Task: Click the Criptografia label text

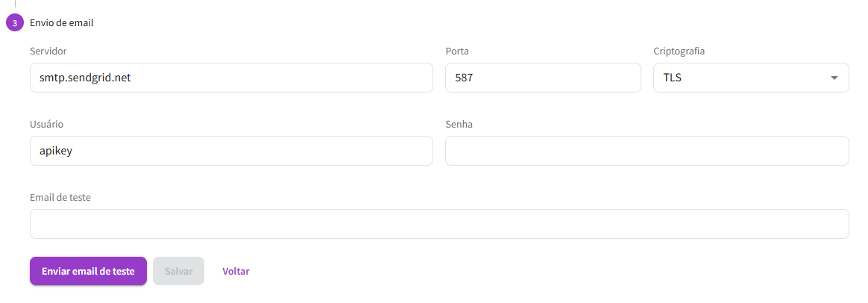Action: (679, 51)
